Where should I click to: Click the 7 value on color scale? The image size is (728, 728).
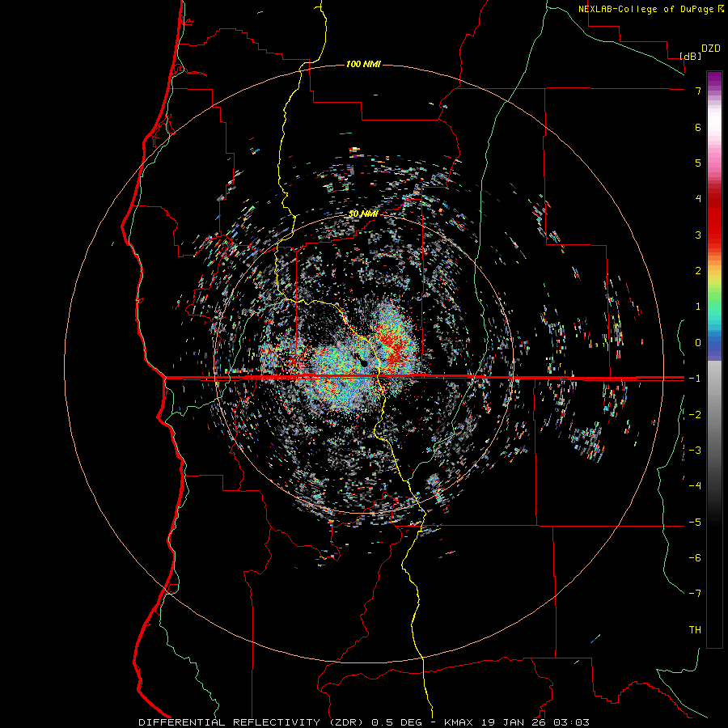coord(698,91)
